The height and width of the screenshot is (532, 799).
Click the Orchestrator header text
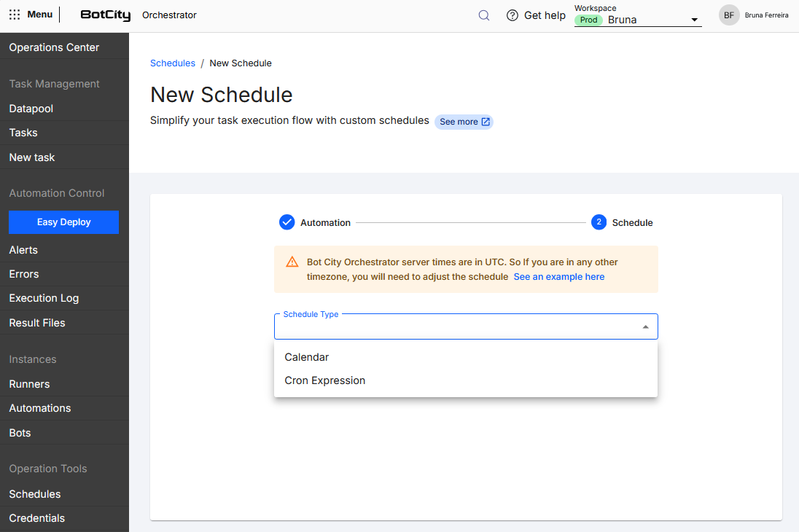pyautogui.click(x=169, y=15)
